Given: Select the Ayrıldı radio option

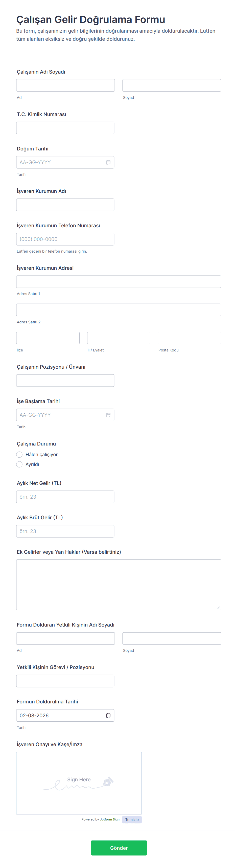Looking at the screenshot, I should coord(19,464).
